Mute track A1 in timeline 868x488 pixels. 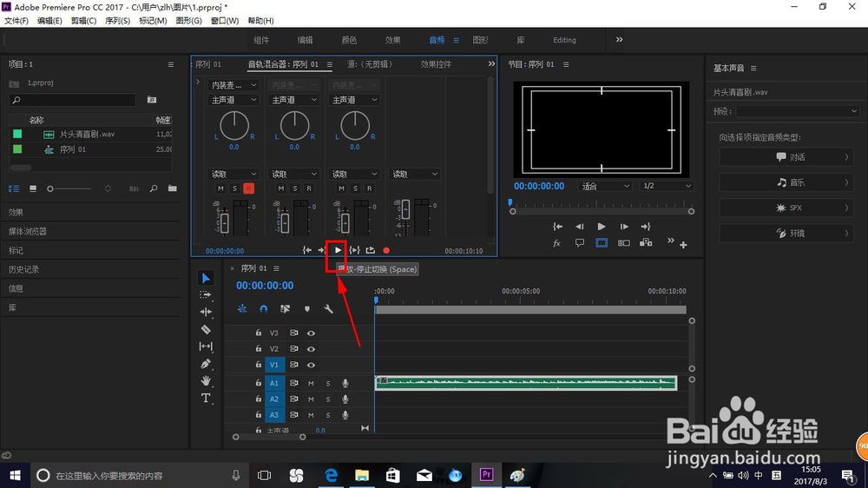[x=311, y=383]
